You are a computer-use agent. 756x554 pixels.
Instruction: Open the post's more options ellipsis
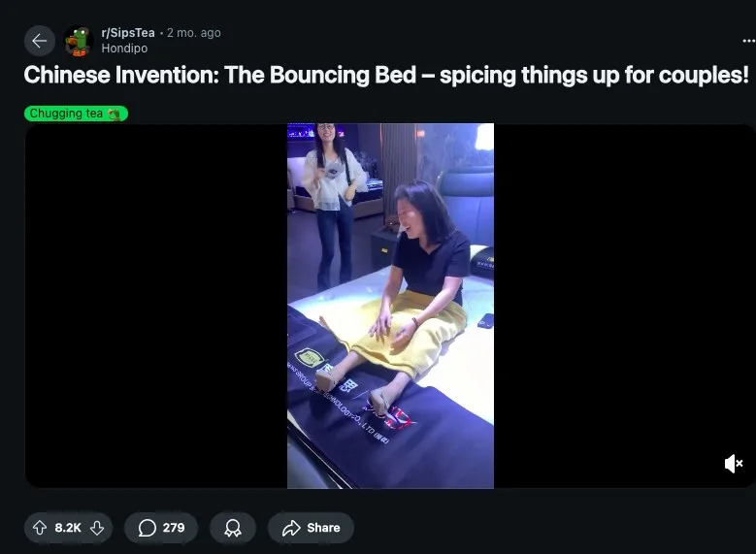[x=748, y=41]
